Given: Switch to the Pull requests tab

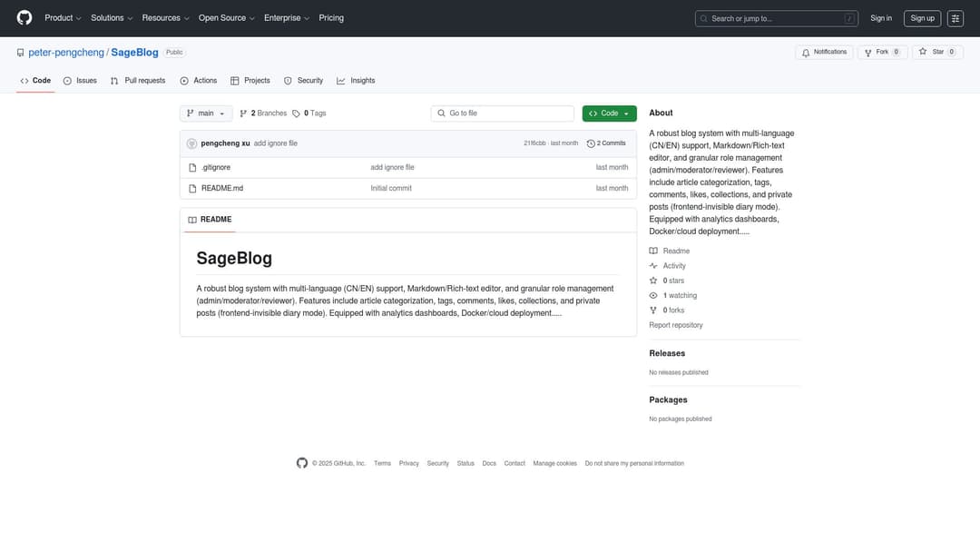Looking at the screenshot, I should [x=138, y=81].
